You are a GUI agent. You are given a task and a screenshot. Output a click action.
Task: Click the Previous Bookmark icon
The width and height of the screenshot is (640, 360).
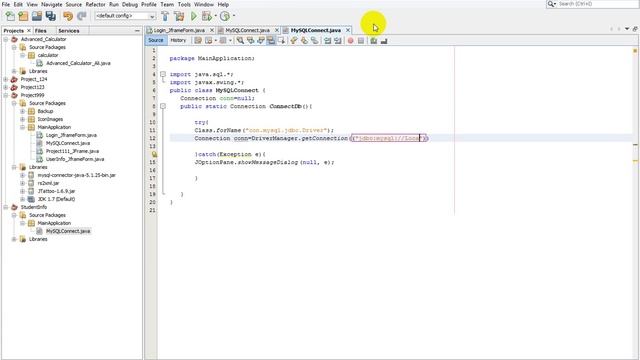coord(293,40)
